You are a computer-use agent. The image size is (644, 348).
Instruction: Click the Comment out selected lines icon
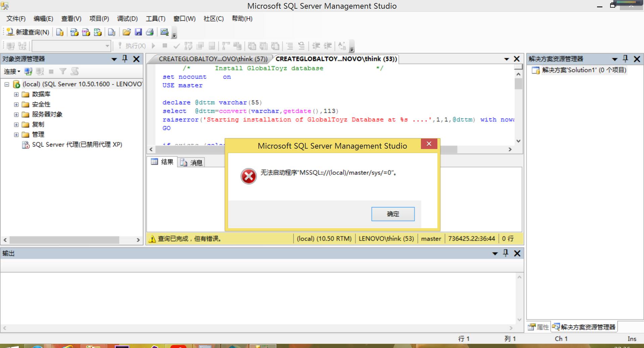[x=289, y=46]
